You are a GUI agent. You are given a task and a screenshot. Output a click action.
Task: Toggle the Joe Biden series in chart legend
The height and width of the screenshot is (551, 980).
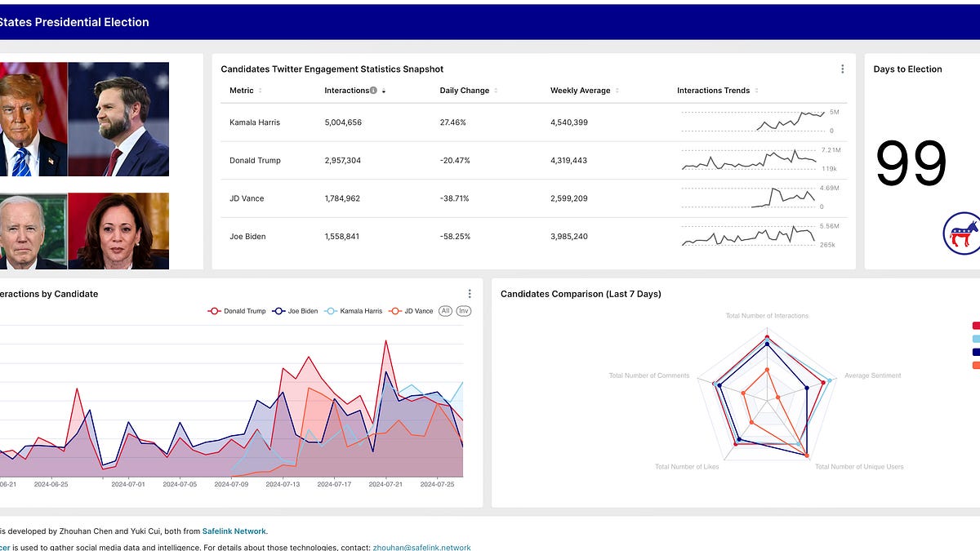click(296, 311)
